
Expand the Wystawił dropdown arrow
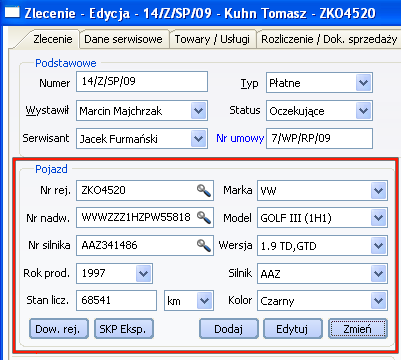(198, 110)
